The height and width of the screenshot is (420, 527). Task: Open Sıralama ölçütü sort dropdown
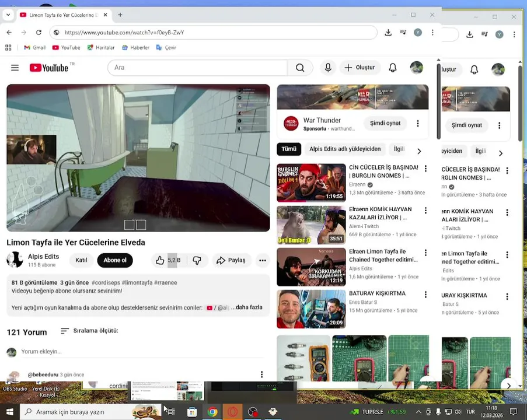pos(89,331)
